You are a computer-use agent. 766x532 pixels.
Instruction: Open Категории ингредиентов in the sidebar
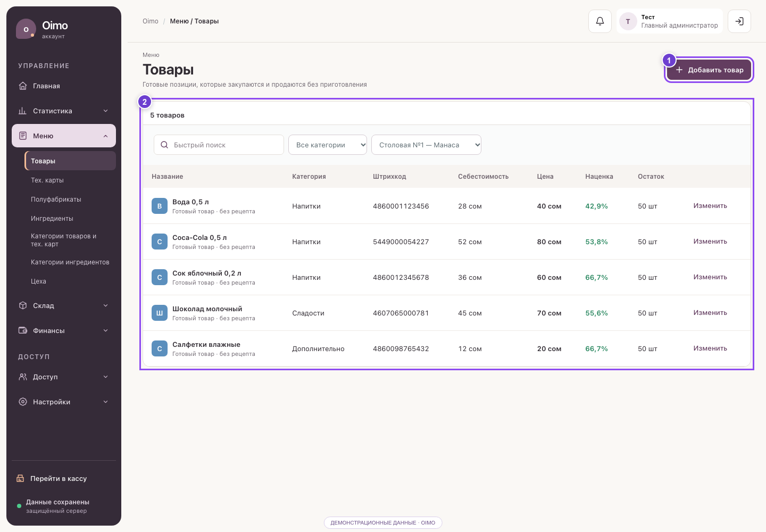(70, 262)
